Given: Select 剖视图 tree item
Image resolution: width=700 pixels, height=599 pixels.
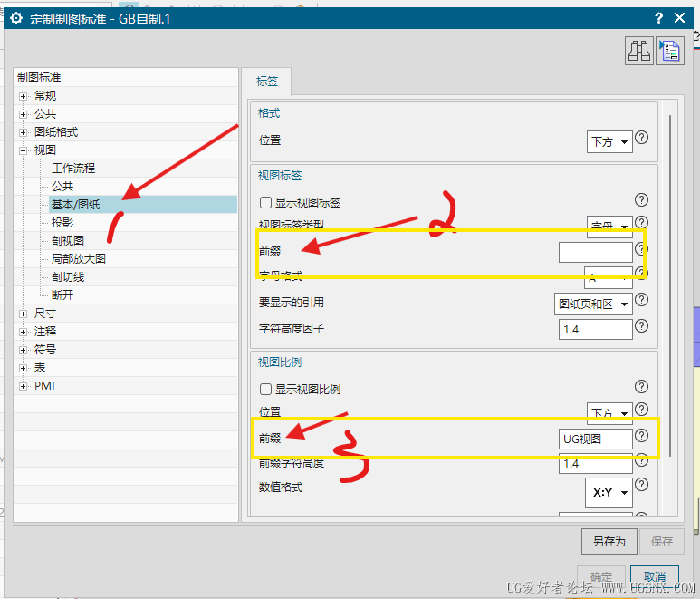Looking at the screenshot, I should 68,241.
